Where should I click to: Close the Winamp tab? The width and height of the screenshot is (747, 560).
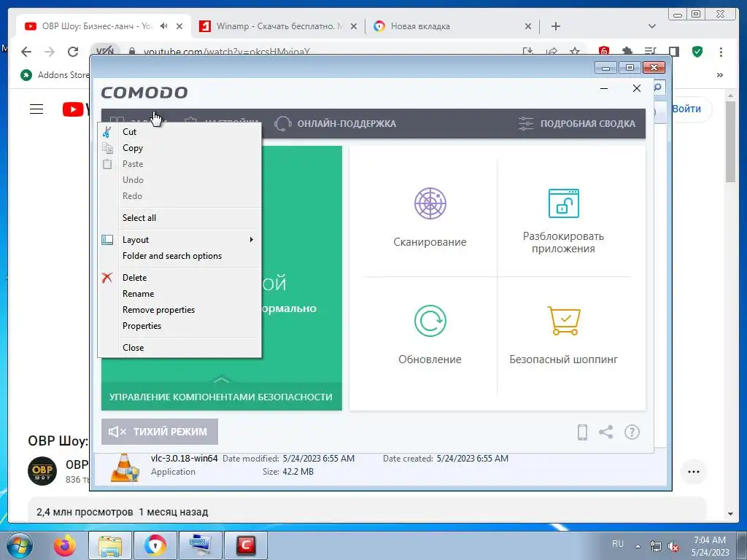[354, 26]
